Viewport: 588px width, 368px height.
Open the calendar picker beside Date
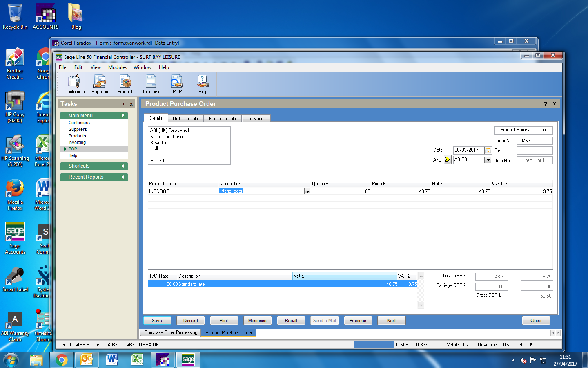(x=488, y=150)
